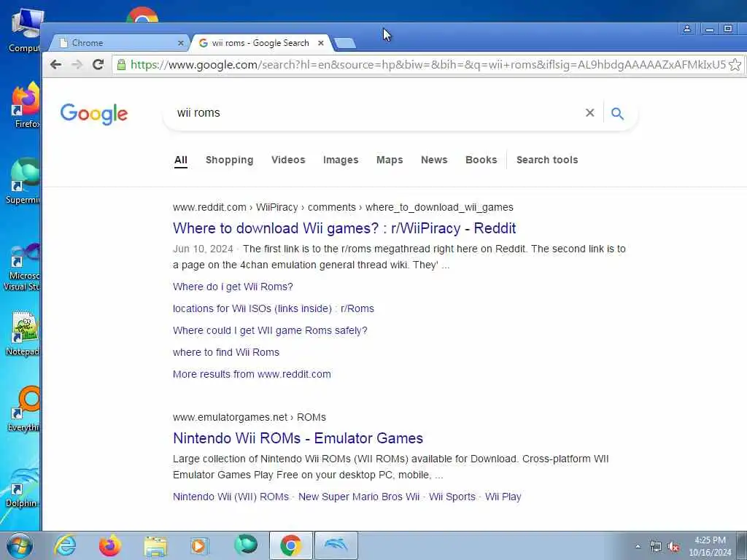Select the 'All' results tab
This screenshot has width=747, height=560.
point(181,160)
